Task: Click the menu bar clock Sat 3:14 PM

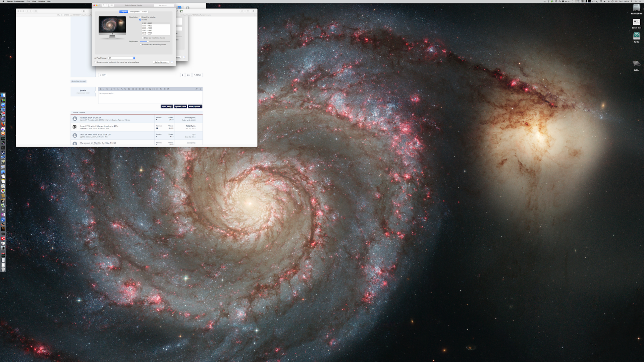Action: point(624,1)
